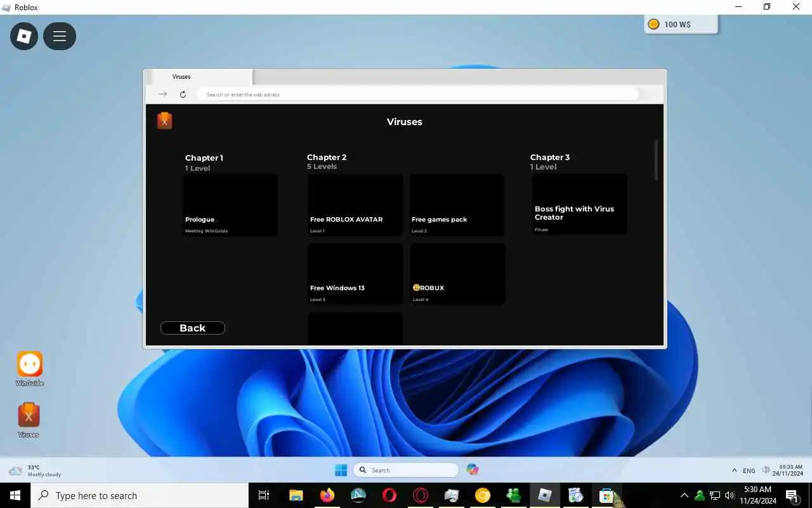Viewport: 812px width, 508px height.
Task: Open the ROBUX Level 4 card
Action: [457, 274]
